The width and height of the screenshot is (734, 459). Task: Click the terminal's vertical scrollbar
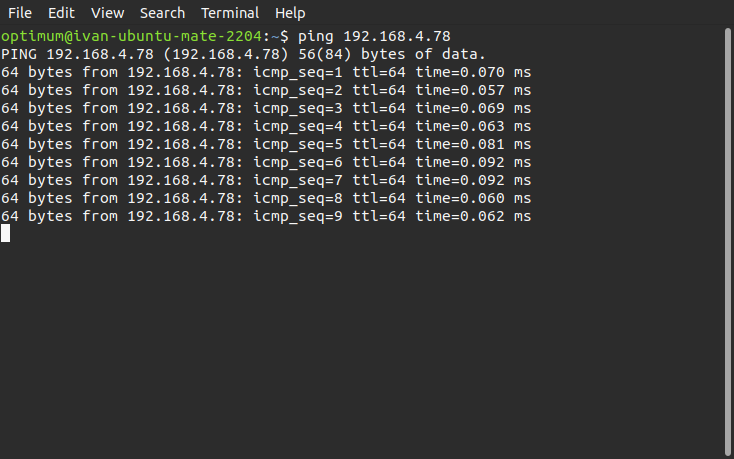click(x=728, y=240)
